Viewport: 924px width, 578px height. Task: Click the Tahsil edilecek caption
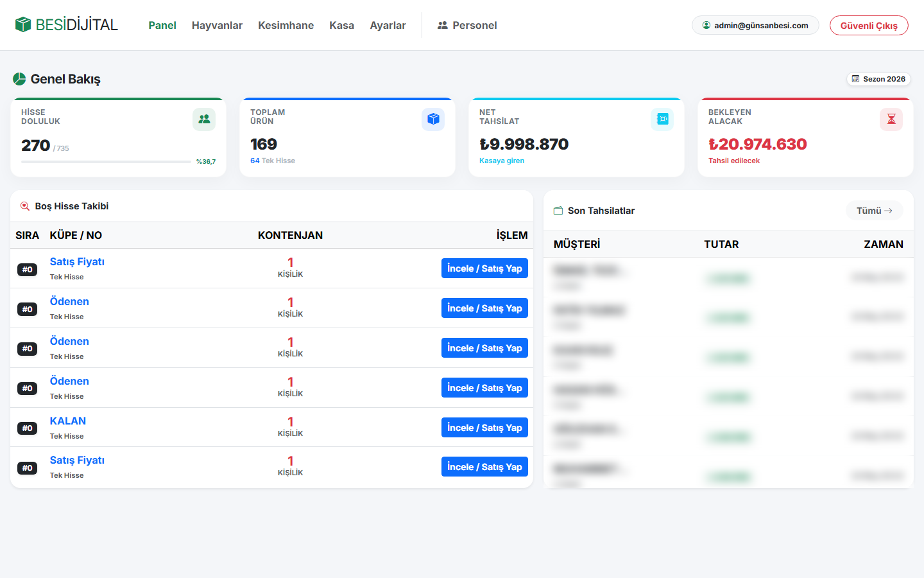tap(734, 161)
